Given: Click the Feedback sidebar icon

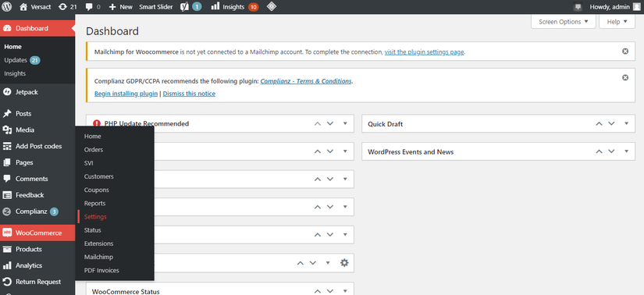Looking at the screenshot, I should tap(7, 195).
